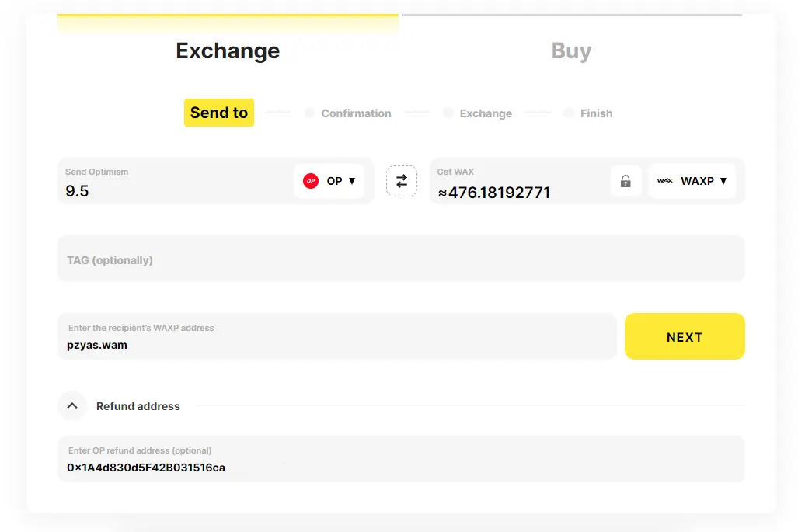The image size is (798, 532).
Task: Swap the send and receive currencies
Action: 402,181
